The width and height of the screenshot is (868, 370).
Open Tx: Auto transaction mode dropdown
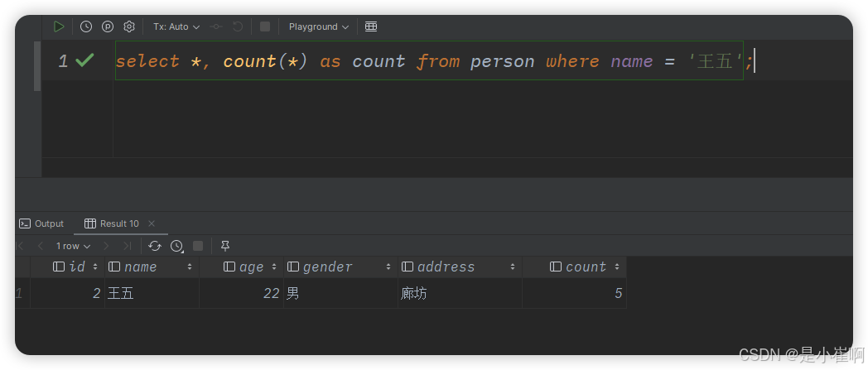pyautogui.click(x=176, y=26)
